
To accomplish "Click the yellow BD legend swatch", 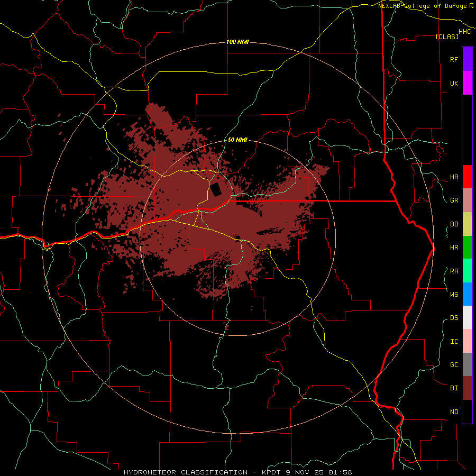I will (x=467, y=224).
